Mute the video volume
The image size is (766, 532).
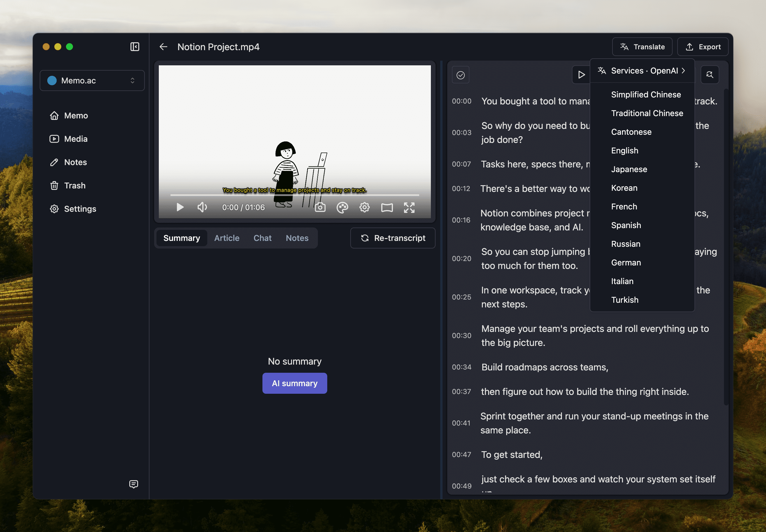coord(202,207)
